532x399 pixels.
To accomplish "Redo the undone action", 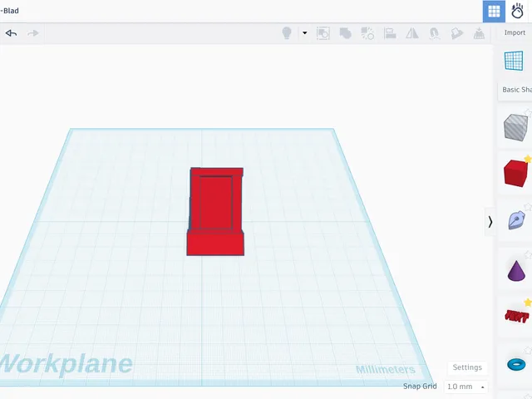I will 33,33.
